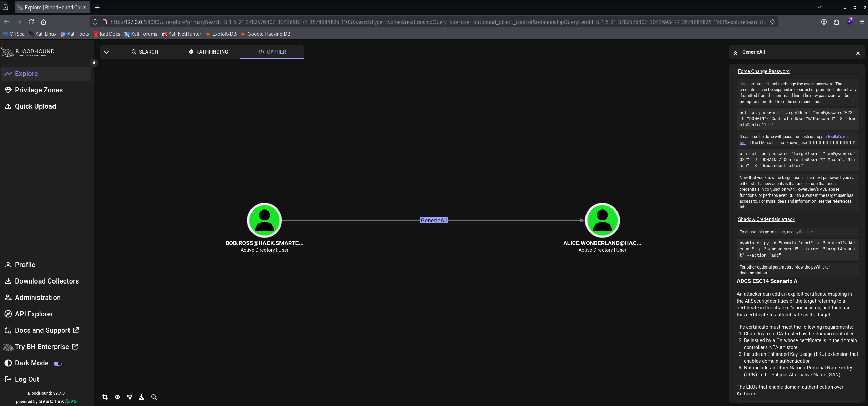Expand Shadow Credentials attack section
Screen dimensions: 868x406
tap(766, 219)
